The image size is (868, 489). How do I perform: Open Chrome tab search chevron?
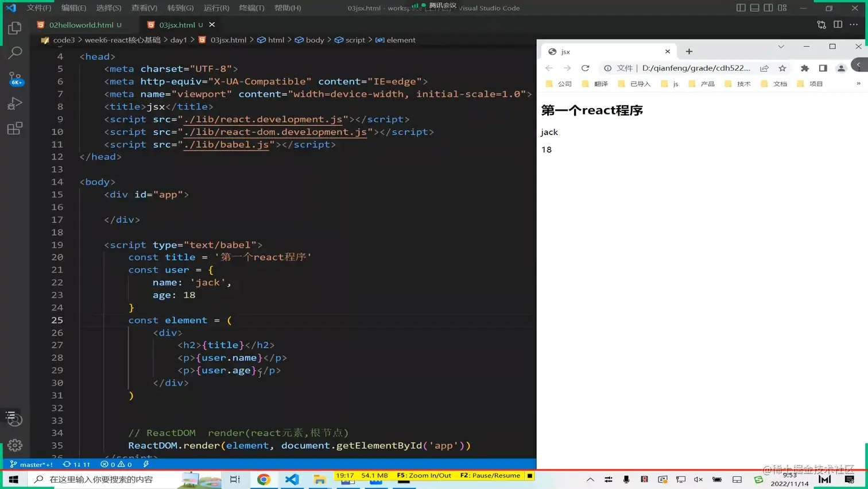pos(781,47)
